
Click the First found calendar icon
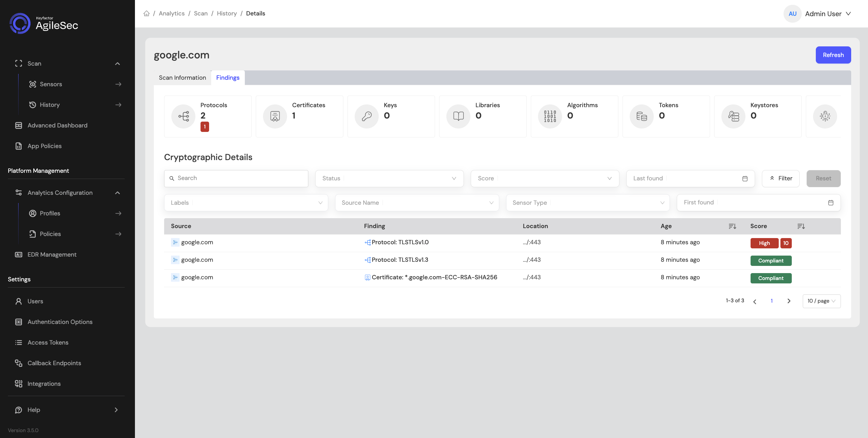tap(831, 203)
